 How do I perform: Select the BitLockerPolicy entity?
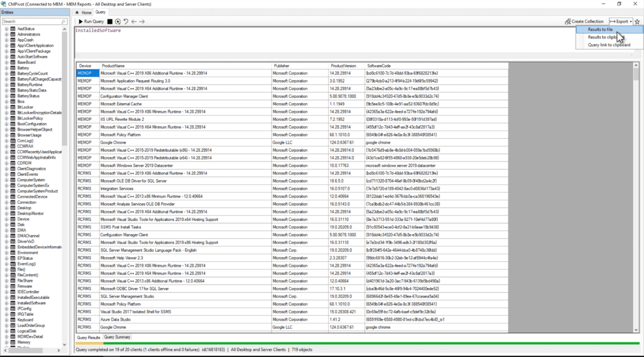30,119
